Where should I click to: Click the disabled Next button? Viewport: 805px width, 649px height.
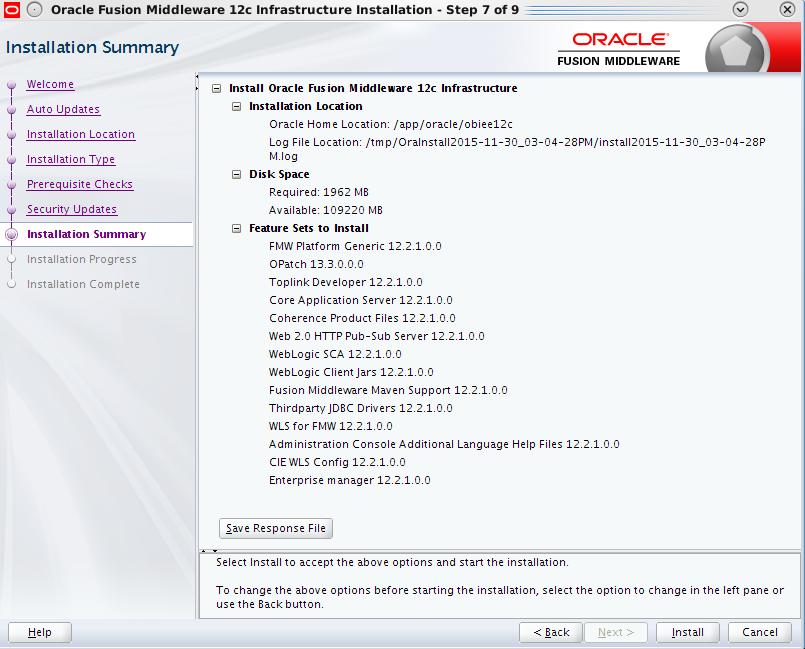[x=616, y=632]
